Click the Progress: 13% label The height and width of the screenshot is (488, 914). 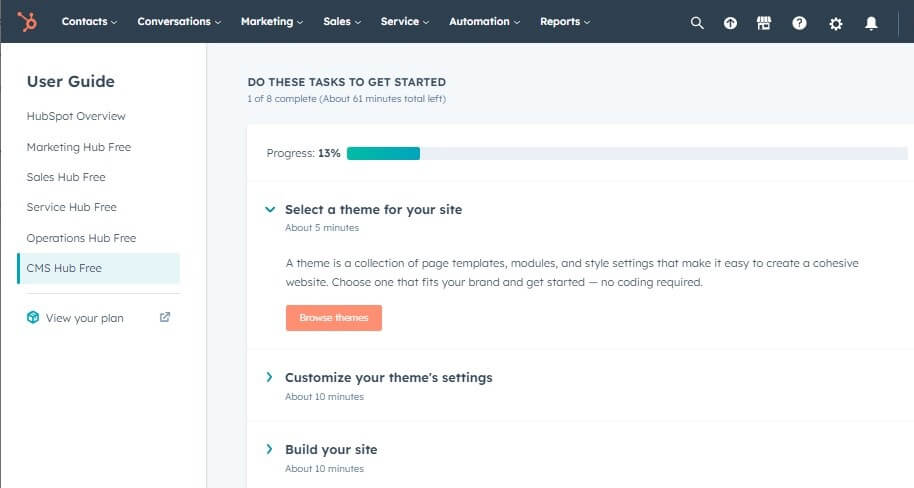[x=303, y=153]
